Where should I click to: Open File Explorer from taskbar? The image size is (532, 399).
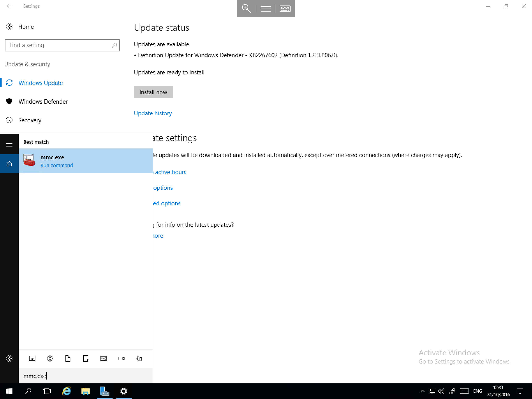tap(86, 391)
